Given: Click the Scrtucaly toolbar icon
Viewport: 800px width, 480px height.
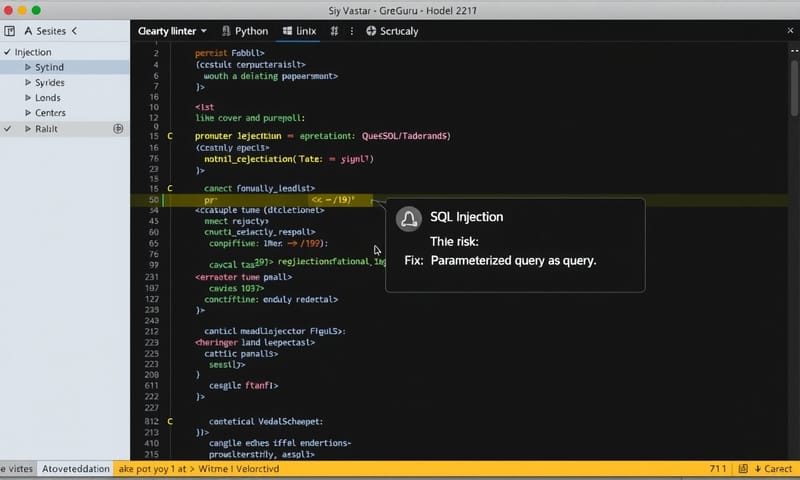Looking at the screenshot, I should (371, 31).
